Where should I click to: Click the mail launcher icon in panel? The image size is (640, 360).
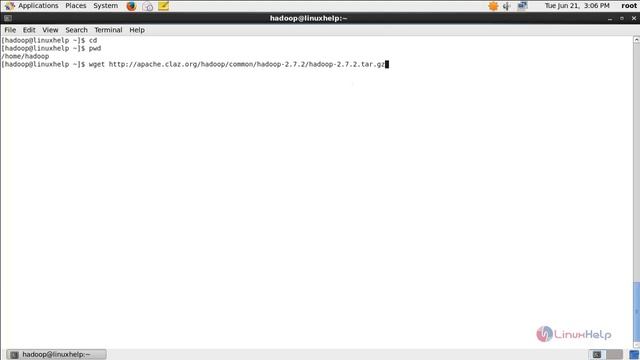pyautogui.click(x=147, y=6)
